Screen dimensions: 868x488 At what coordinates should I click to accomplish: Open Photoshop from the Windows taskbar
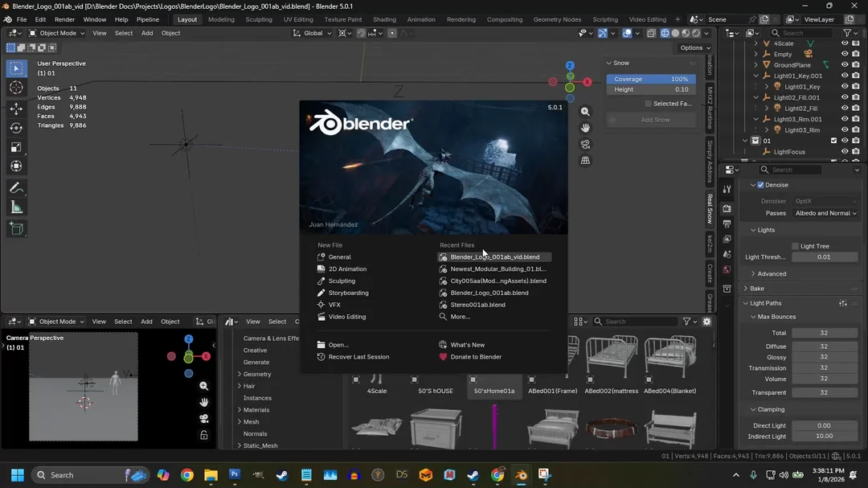(x=234, y=474)
